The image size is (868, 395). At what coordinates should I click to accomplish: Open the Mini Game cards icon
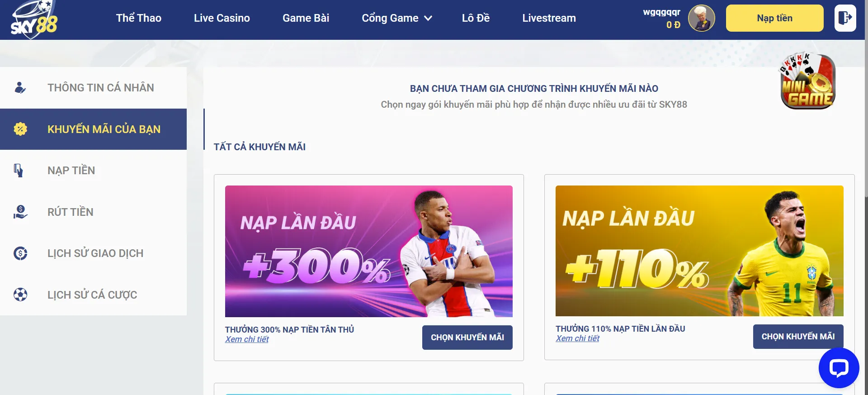click(807, 81)
